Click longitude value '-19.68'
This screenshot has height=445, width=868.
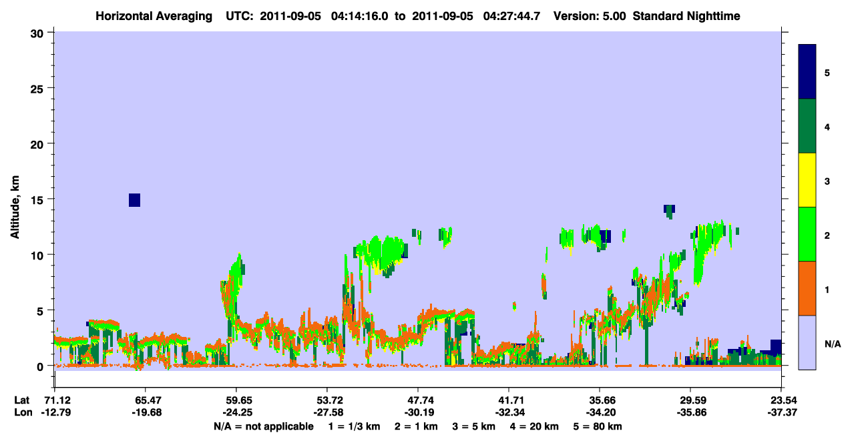tap(146, 412)
